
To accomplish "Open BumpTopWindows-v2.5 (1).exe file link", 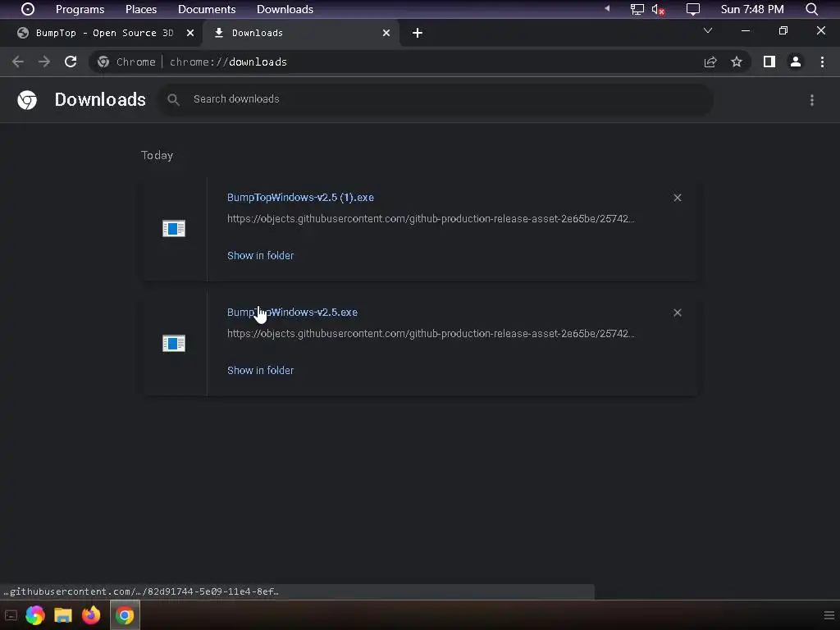I will (x=300, y=197).
